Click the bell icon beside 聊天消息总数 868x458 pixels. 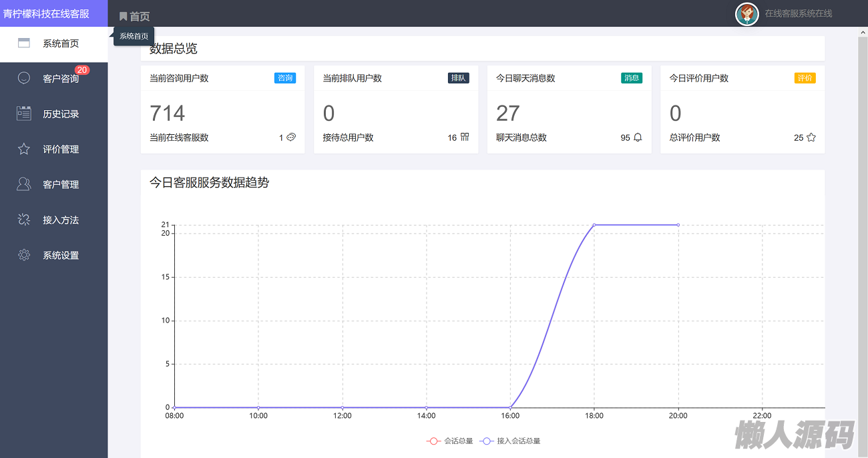(638, 138)
